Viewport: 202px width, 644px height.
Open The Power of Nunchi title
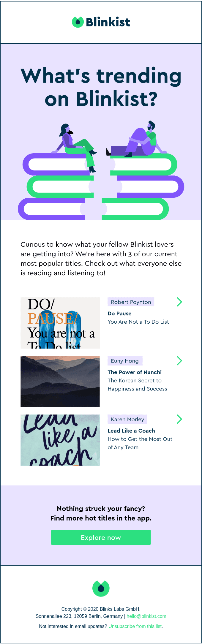135,372
